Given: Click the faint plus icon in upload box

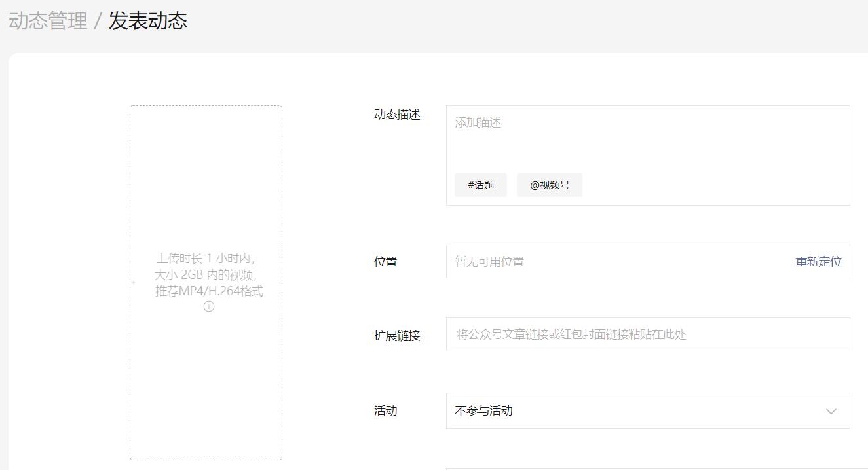Looking at the screenshot, I should 134,283.
